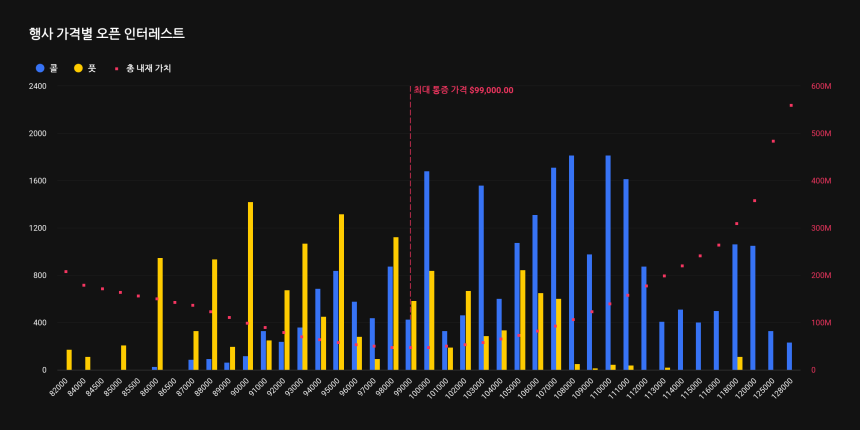Select the yellow put bar at 98000
The image size is (860, 430).
click(396, 304)
